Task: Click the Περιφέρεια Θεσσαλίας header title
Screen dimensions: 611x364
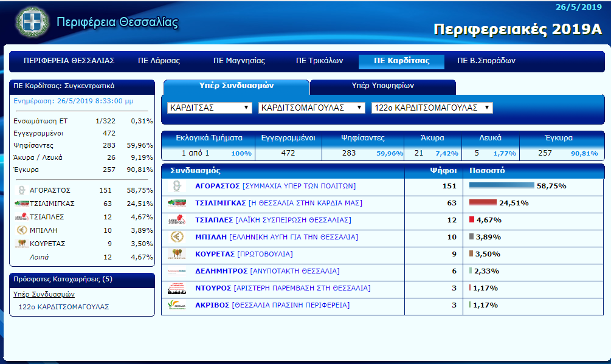Action: 117,23
